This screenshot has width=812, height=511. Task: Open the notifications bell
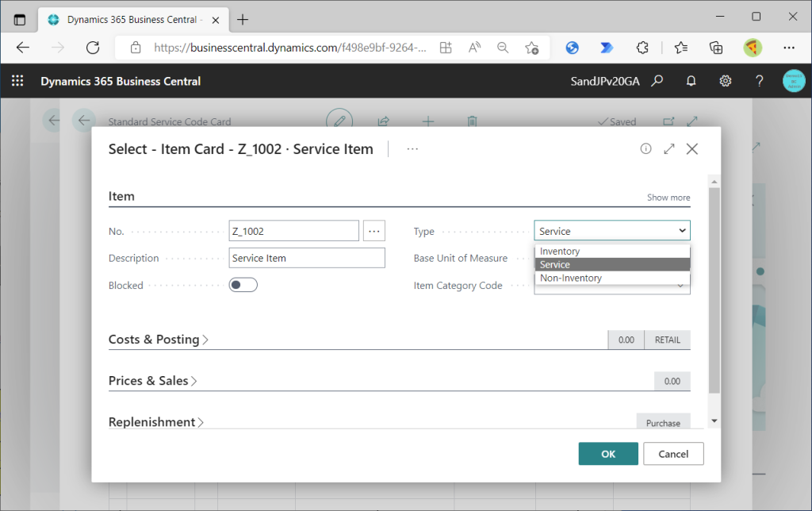691,81
